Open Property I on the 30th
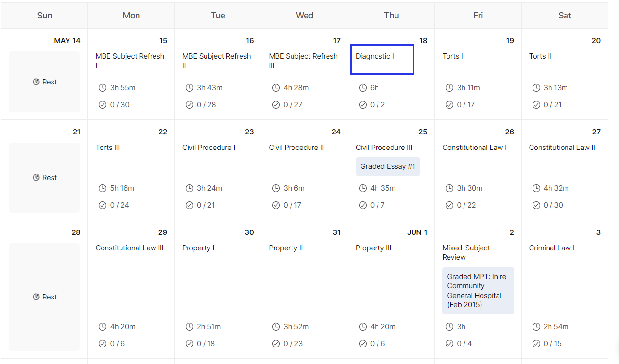Screen dimensions: 619x364 point(198,248)
